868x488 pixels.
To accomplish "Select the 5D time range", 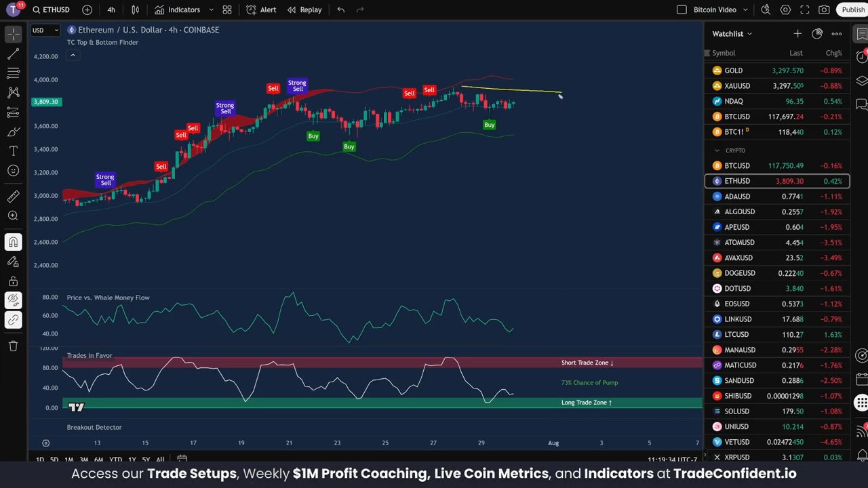I will tap(54, 460).
